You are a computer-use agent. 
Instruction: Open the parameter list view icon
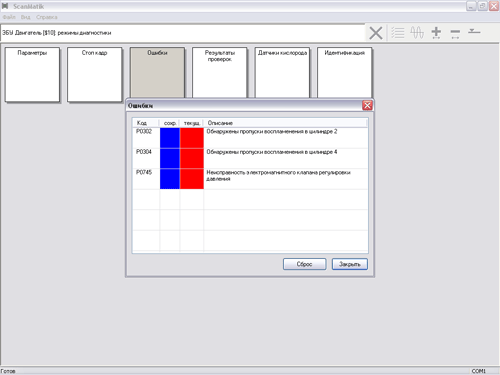click(398, 33)
